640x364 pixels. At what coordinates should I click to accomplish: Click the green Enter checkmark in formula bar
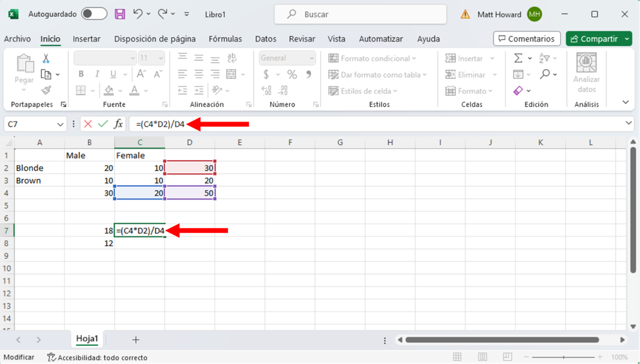(103, 124)
